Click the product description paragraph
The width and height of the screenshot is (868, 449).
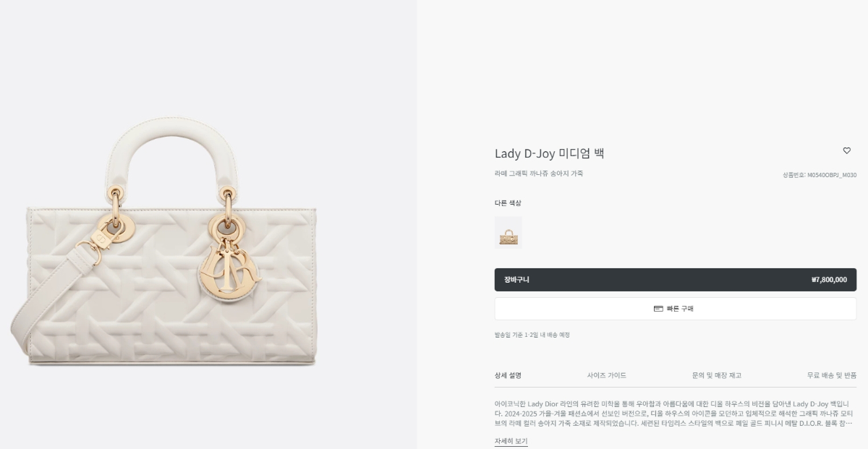[675, 413]
